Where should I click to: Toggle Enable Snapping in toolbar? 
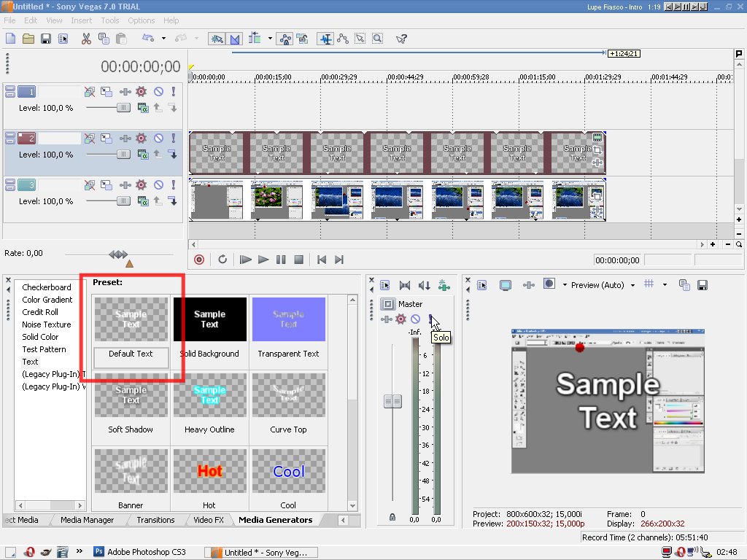[x=217, y=39]
